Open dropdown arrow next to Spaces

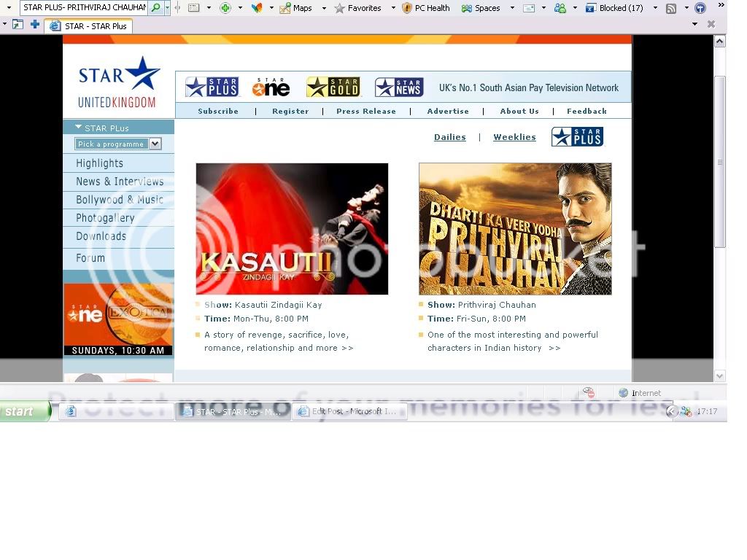coord(512,8)
